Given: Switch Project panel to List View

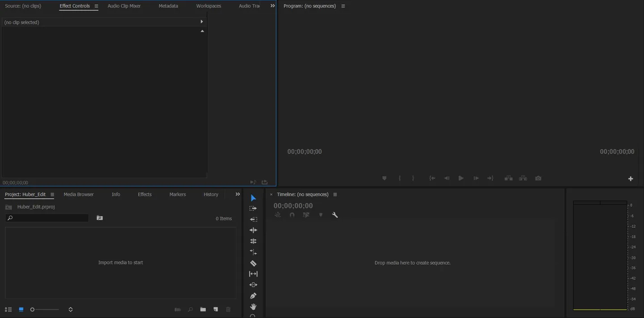Looking at the screenshot, I should [x=8, y=310].
